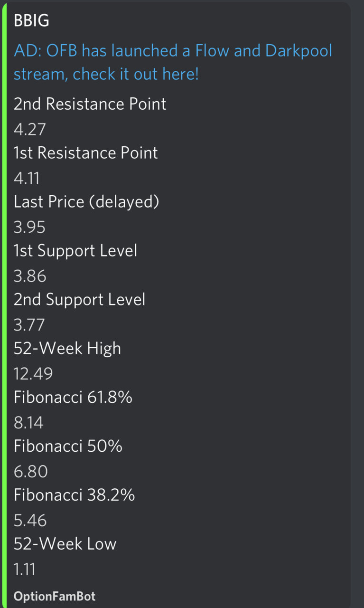364x608 pixels.
Task: Click the BBIG embed title
Action: [x=32, y=21]
